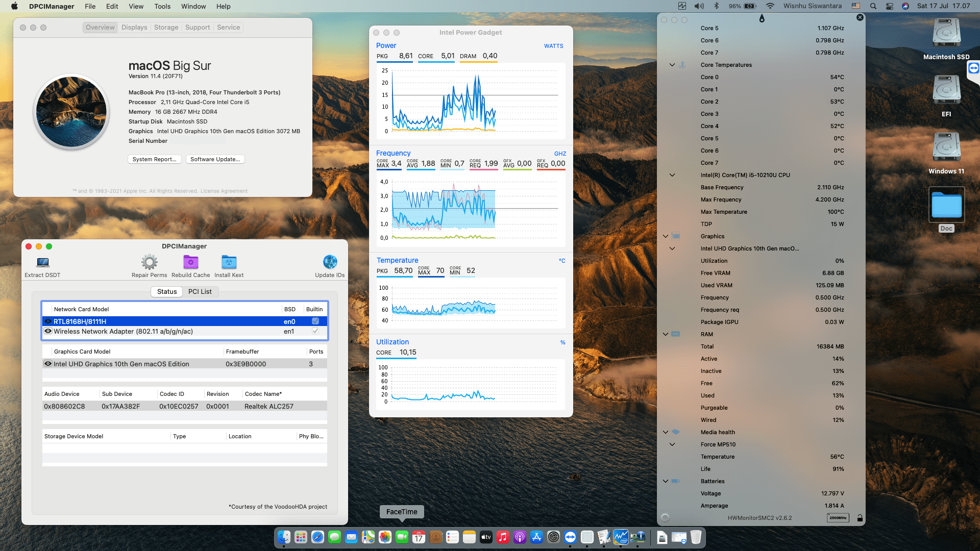The image size is (980, 551).
Task: Collapse the Force MP510 subgroup
Action: [x=672, y=444]
